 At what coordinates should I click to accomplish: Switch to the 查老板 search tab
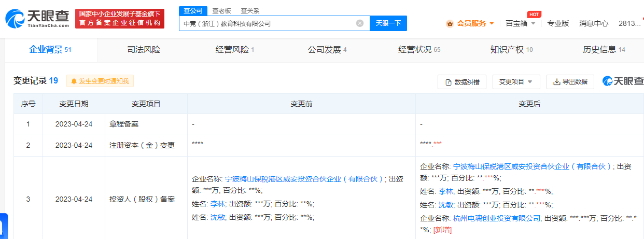click(222, 10)
